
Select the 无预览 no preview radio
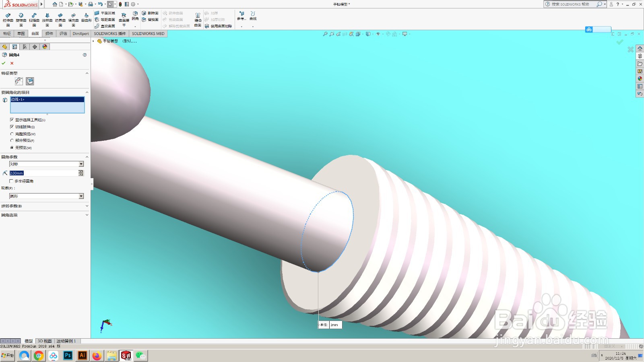point(12,148)
